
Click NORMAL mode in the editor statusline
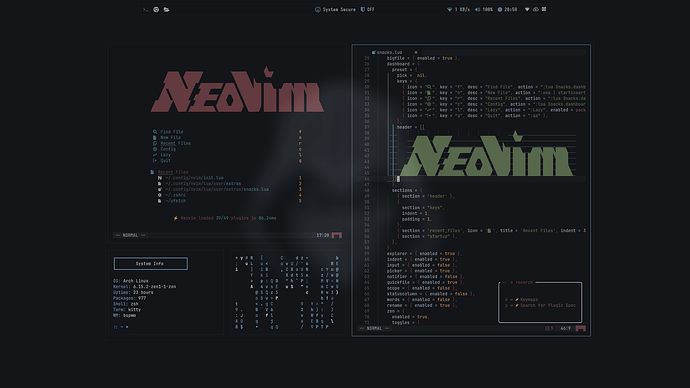[x=374, y=328]
